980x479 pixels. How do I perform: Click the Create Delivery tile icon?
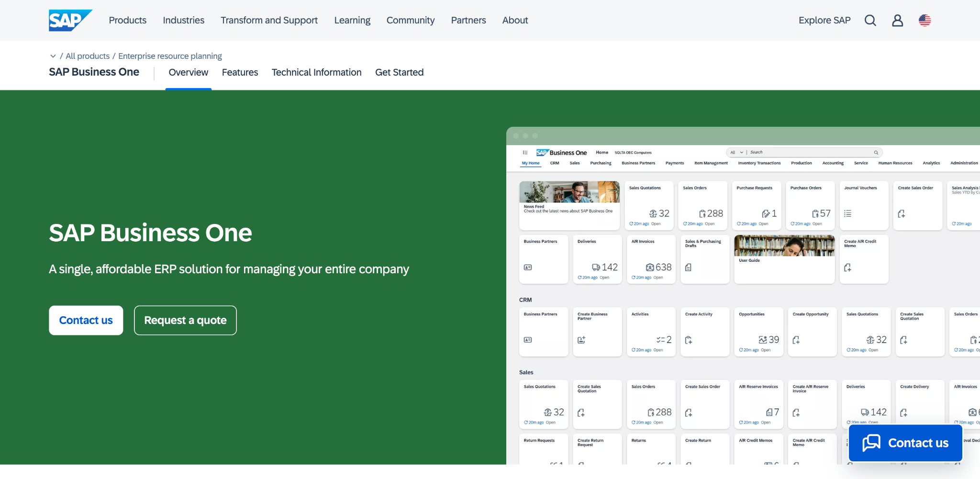tap(903, 412)
